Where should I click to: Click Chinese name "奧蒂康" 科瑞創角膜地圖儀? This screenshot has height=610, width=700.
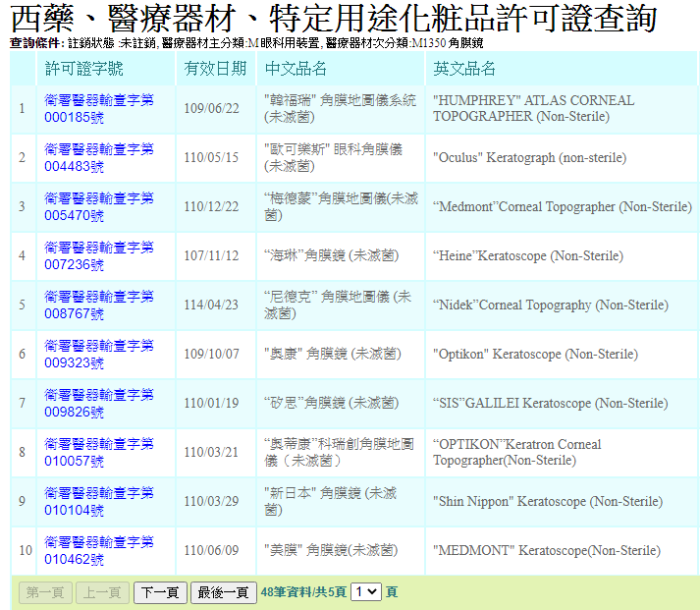tap(340, 453)
